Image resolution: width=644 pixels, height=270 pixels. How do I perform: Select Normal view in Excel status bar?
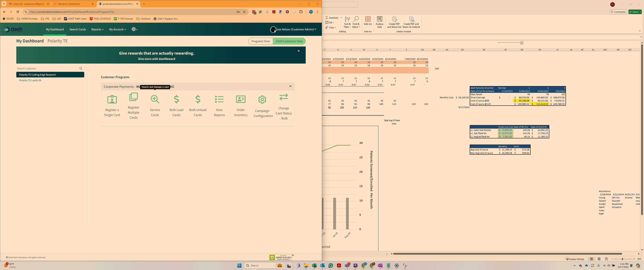point(591,259)
